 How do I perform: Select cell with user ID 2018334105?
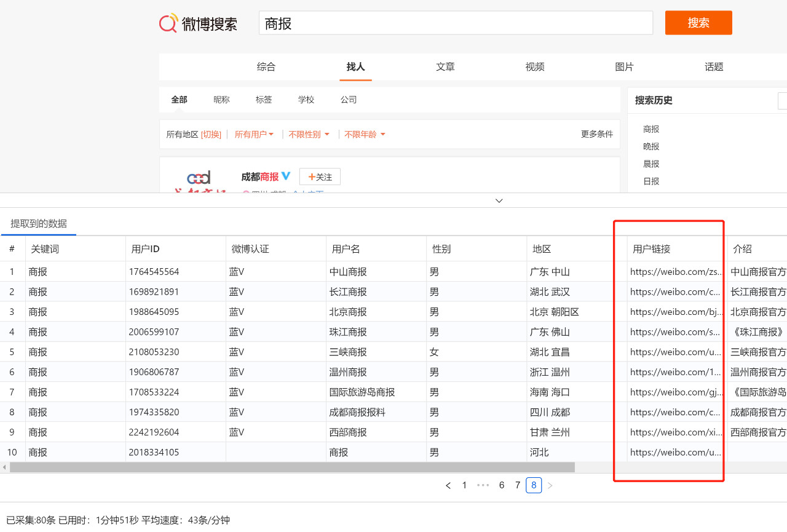coord(176,452)
